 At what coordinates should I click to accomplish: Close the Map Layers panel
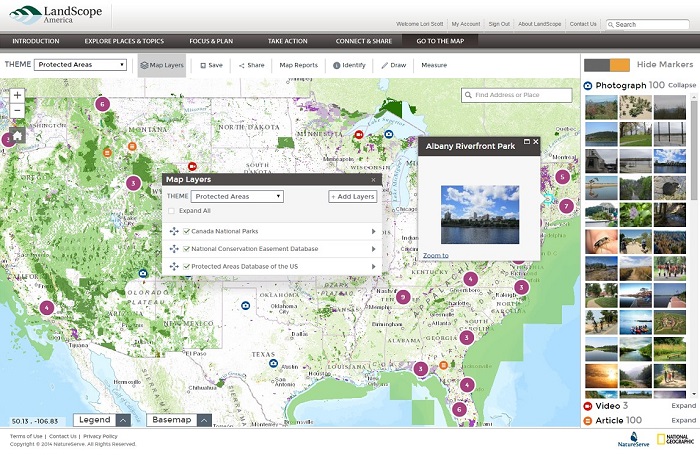373,180
